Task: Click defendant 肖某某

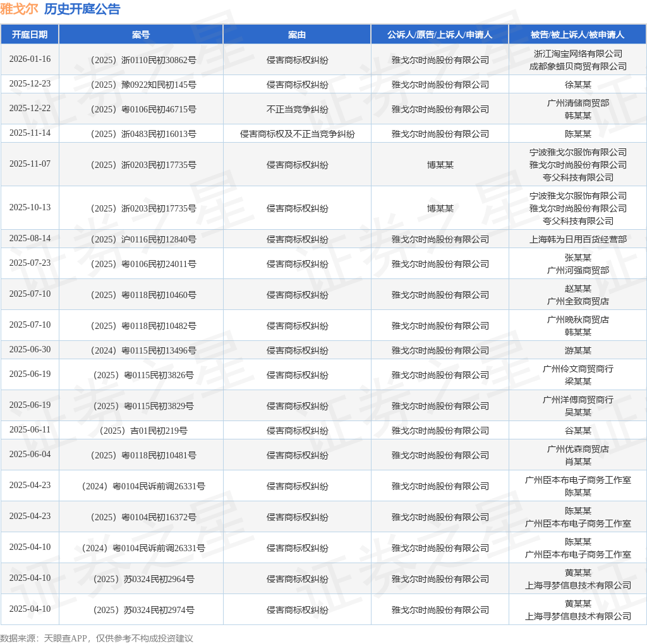Action: (577, 462)
